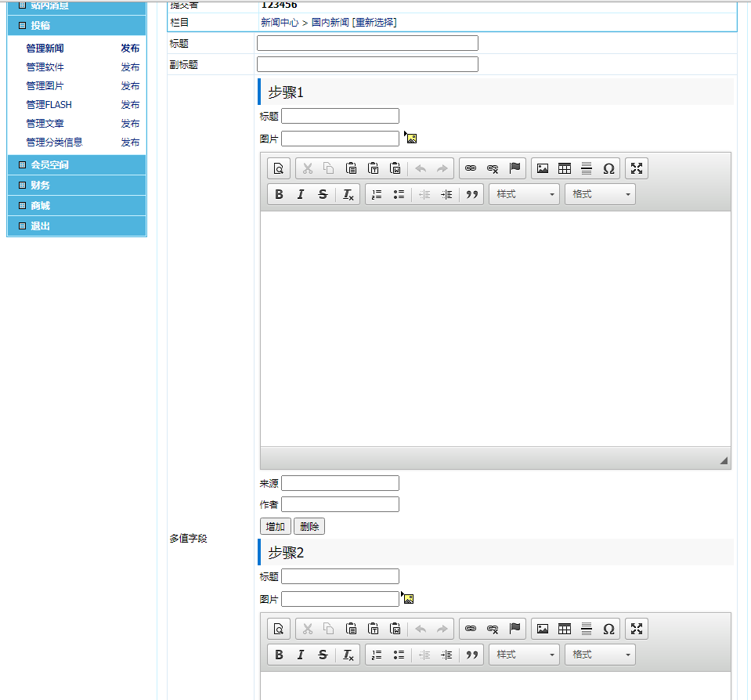Open the 商城 sidebar menu
The height and width of the screenshot is (700, 751).
pyautogui.click(x=41, y=206)
